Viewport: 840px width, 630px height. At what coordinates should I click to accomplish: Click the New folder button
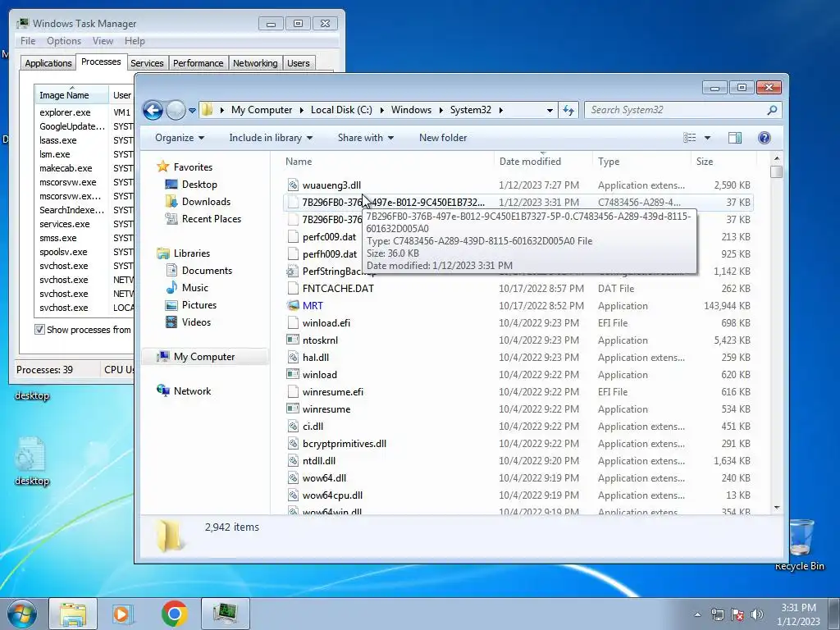pyautogui.click(x=442, y=138)
